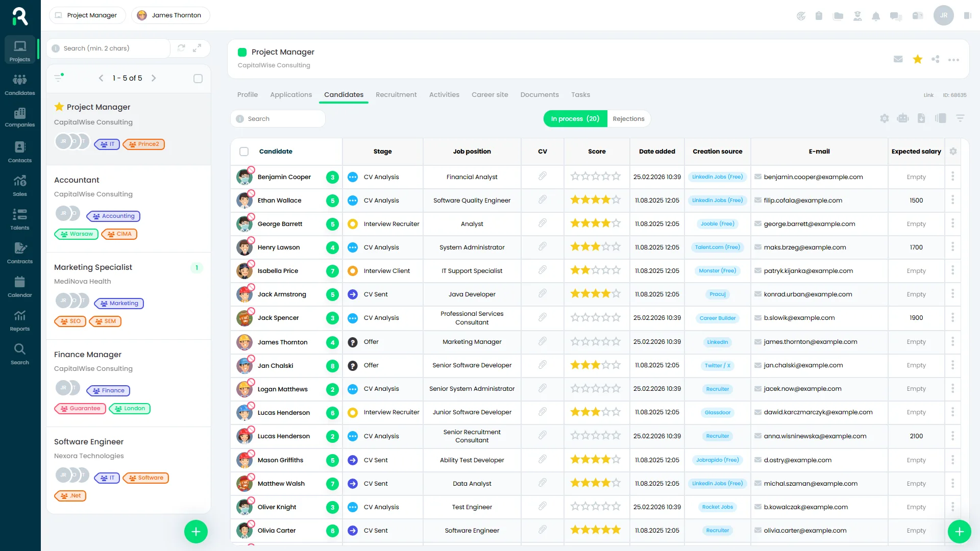Set George Barrett score to fifth star
Viewport: 980px width, 551px height.
point(617,223)
